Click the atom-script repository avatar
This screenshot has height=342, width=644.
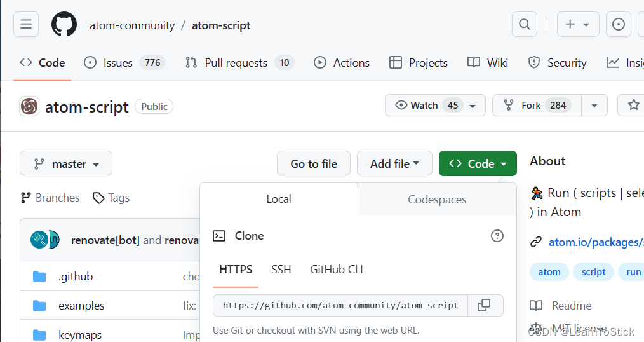29,106
